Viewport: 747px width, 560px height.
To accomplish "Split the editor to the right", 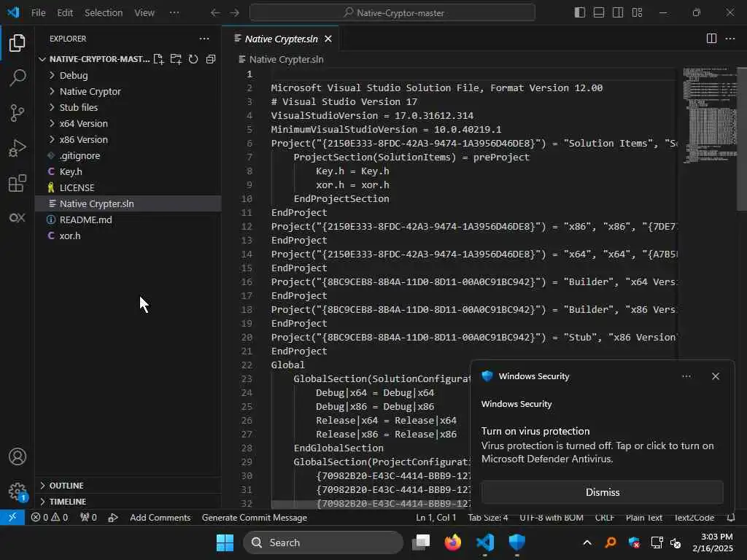I will [x=711, y=39].
